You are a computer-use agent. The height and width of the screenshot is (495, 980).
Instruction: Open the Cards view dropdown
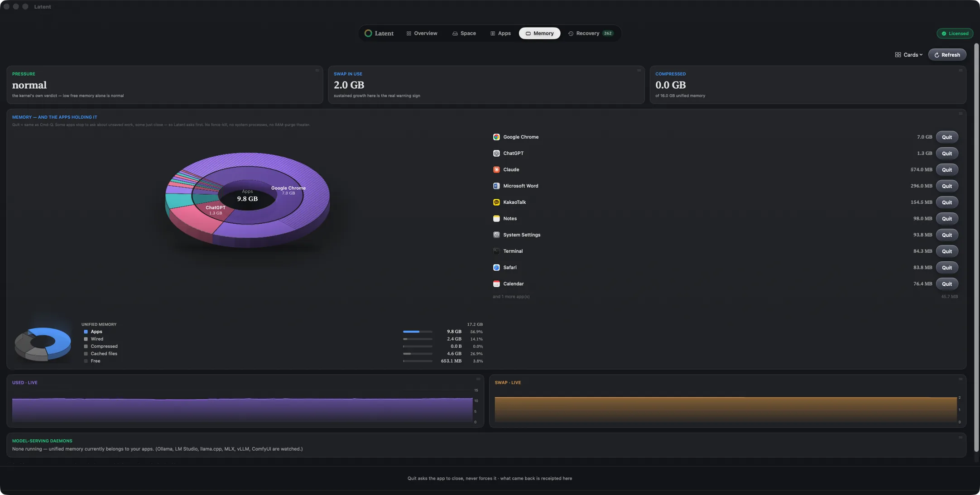(x=908, y=55)
